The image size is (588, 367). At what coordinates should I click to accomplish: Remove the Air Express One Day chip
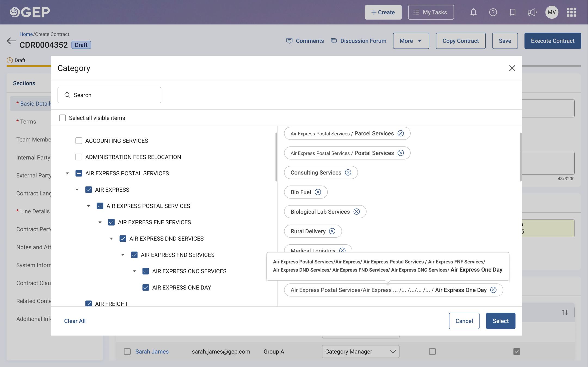tap(493, 290)
